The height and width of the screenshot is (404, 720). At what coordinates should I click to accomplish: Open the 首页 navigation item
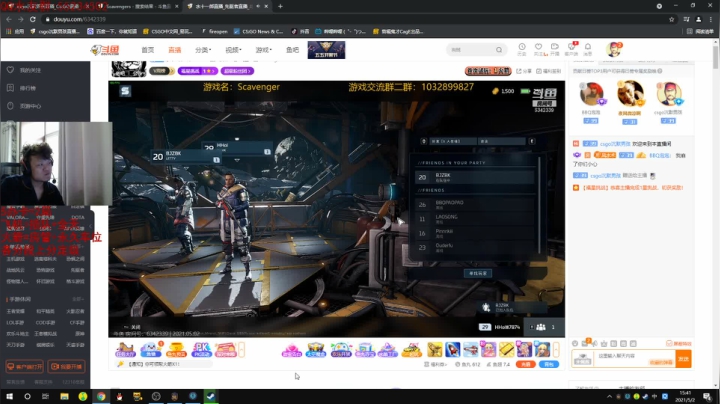147,50
